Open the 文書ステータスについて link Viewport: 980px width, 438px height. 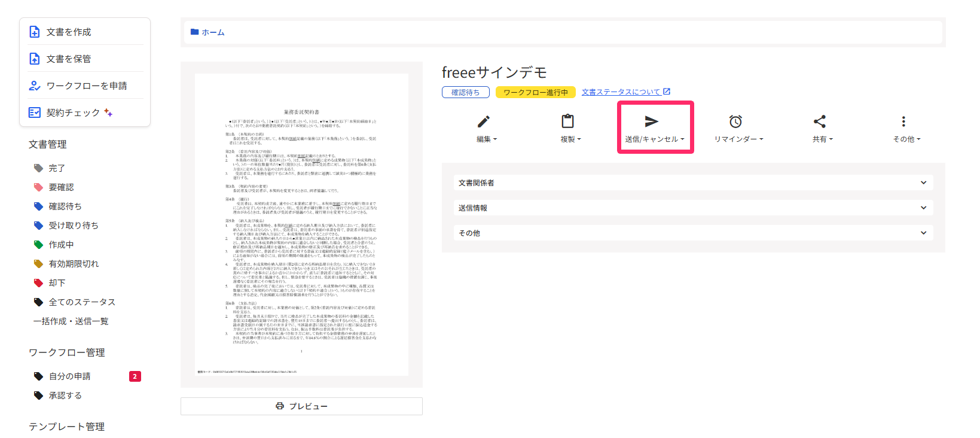621,92
